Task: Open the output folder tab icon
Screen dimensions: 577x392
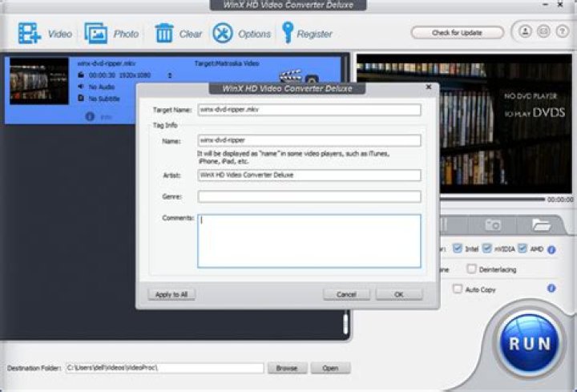Action: (541, 225)
